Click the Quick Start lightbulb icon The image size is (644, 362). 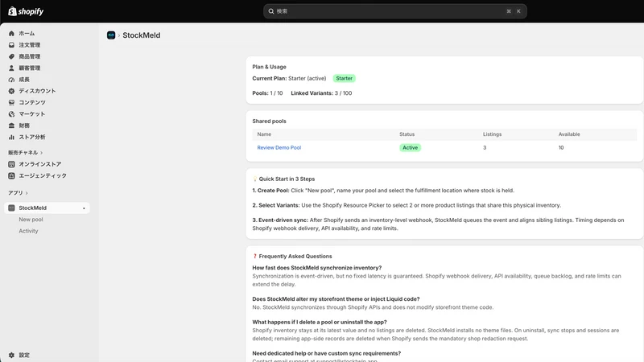[255, 179]
